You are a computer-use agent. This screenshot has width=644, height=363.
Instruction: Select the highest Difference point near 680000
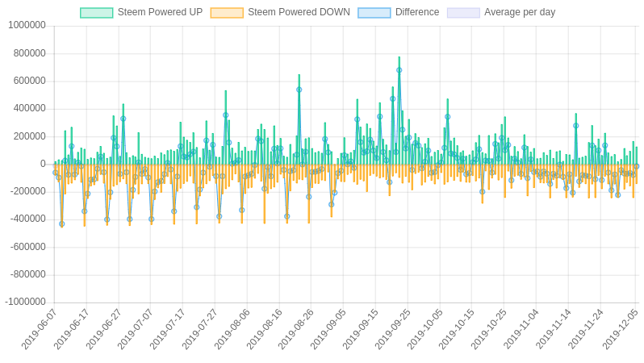coord(399,70)
